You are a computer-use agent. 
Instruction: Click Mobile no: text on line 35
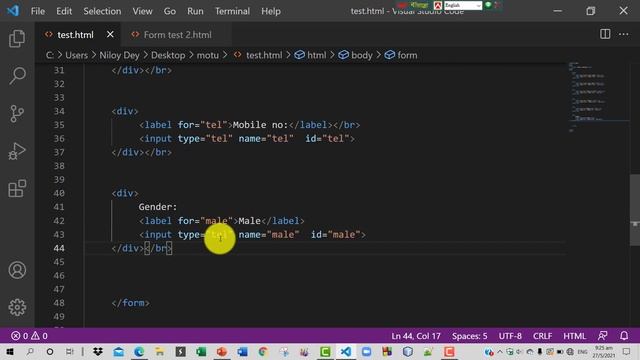[x=260, y=125]
